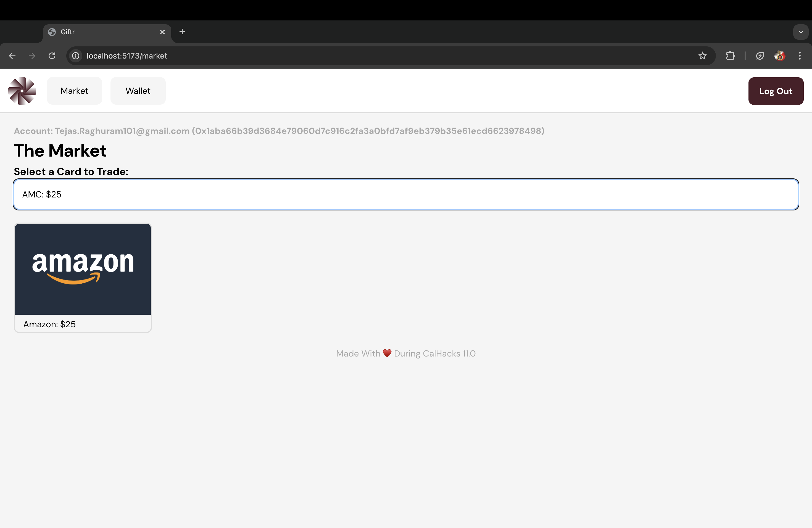This screenshot has height=528, width=812.
Task: Click the site information icon
Action: click(76, 56)
